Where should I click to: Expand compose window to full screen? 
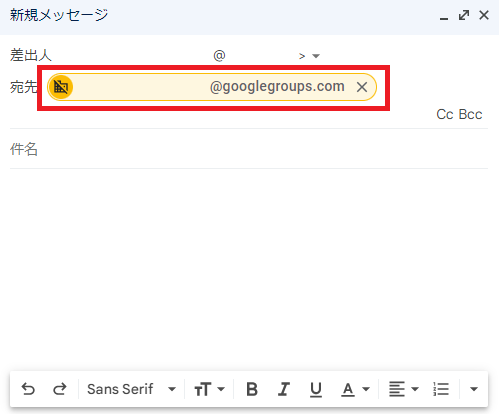[x=464, y=15]
